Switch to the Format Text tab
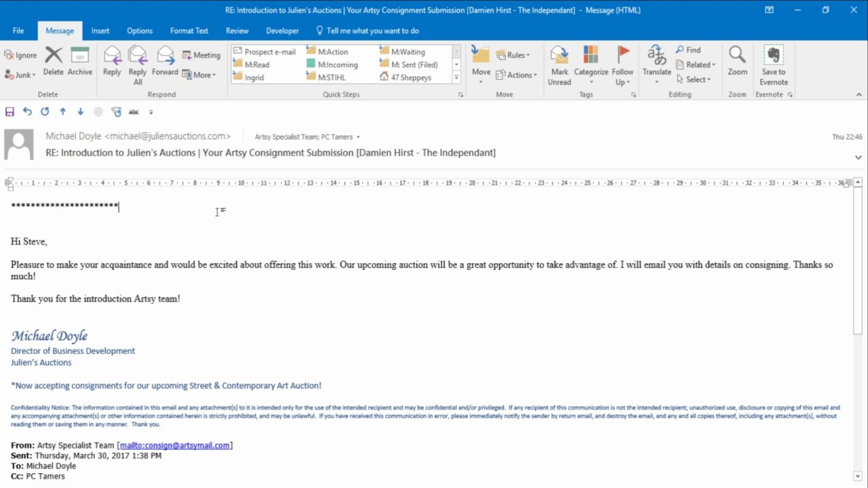This screenshot has width=868, height=488. [189, 30]
